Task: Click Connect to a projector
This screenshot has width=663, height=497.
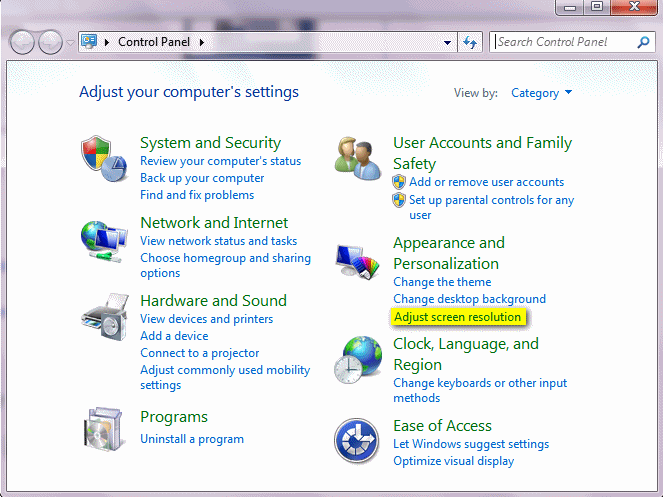Action: click(200, 353)
